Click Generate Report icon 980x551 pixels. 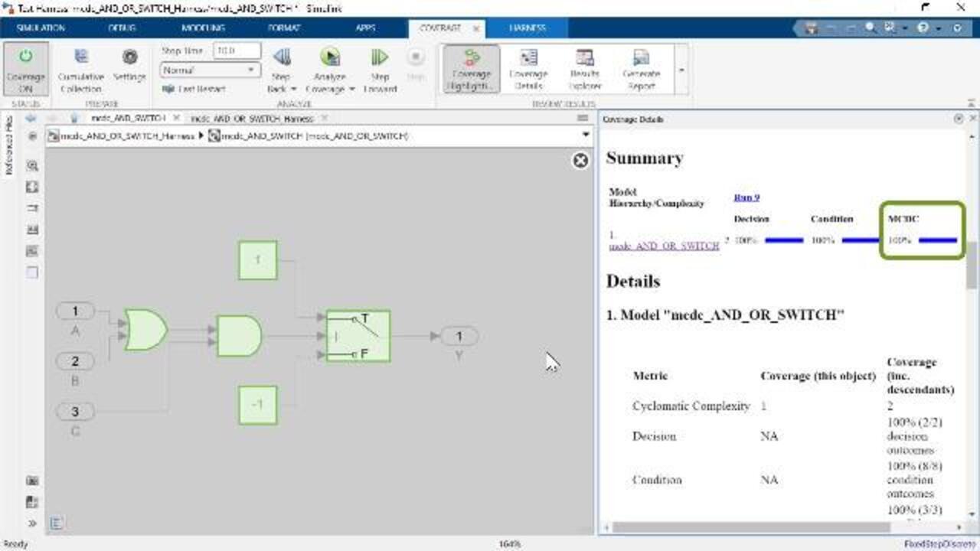coord(641,59)
